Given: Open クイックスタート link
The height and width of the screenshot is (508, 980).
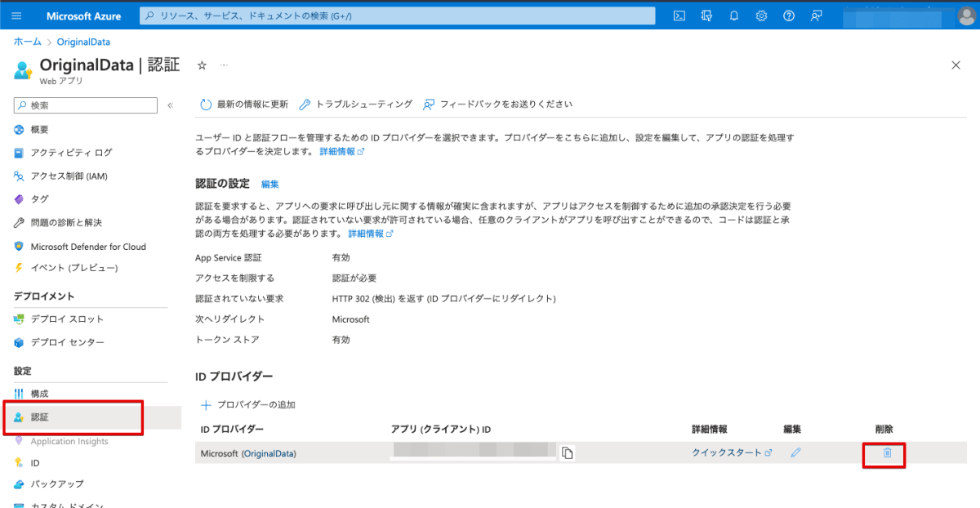Looking at the screenshot, I should click(731, 452).
